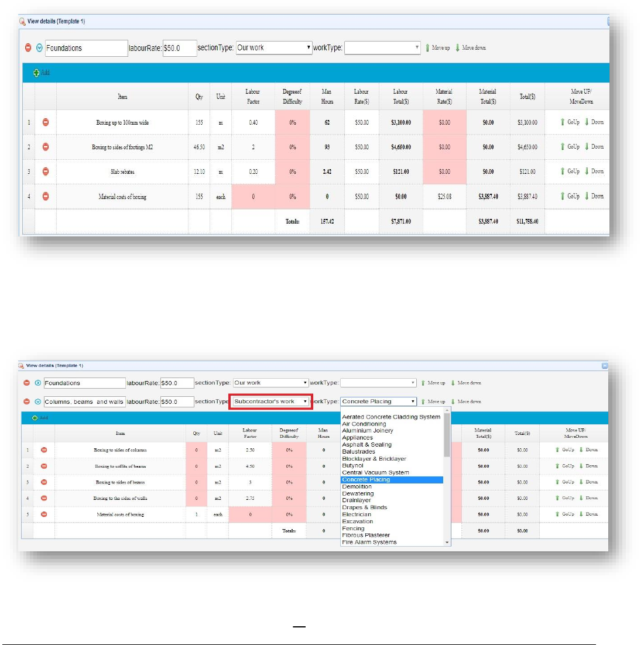Select 'Aerated Concrete Cladding System' work type
This screenshot has height=645, width=644.
pos(391,417)
